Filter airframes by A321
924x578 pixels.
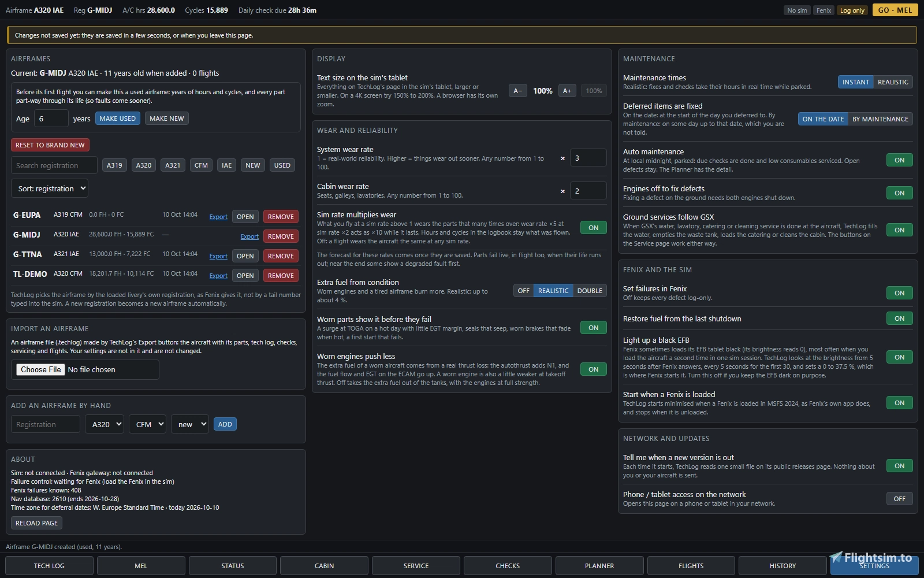(x=173, y=165)
